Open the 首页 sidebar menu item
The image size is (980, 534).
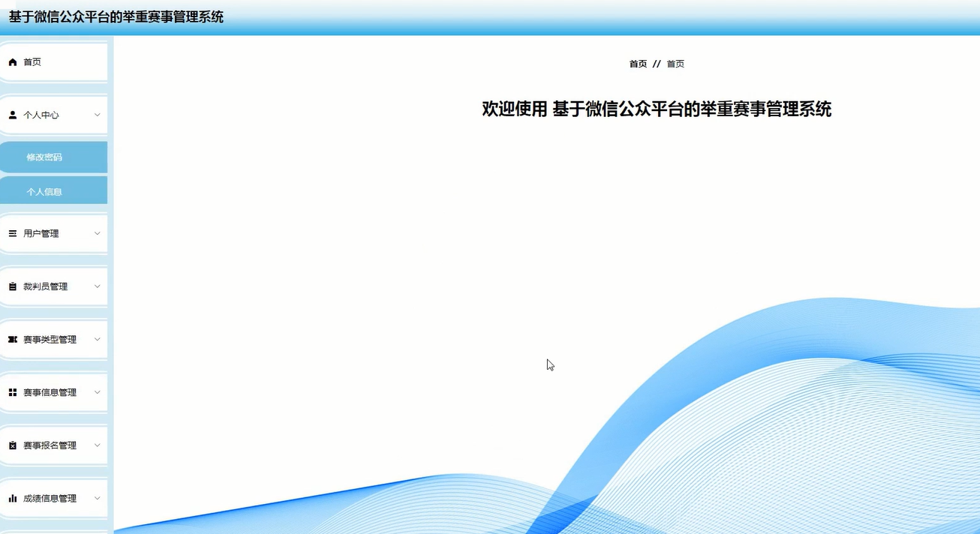(53, 62)
